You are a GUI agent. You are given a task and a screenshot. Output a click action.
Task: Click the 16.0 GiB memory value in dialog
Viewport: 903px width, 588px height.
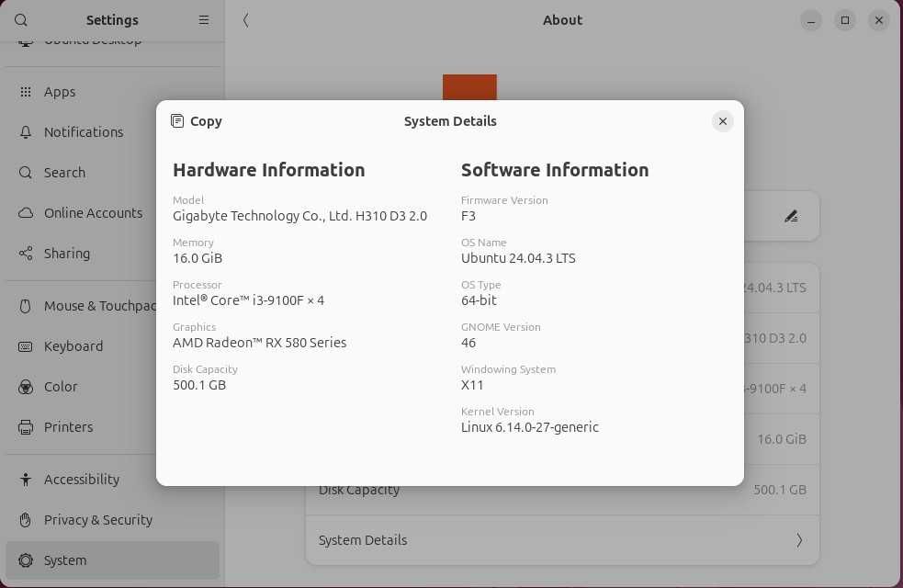click(x=198, y=258)
